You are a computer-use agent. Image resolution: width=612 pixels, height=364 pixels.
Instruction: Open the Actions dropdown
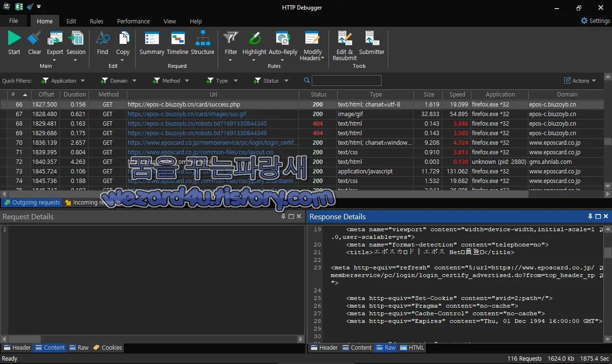click(x=580, y=81)
